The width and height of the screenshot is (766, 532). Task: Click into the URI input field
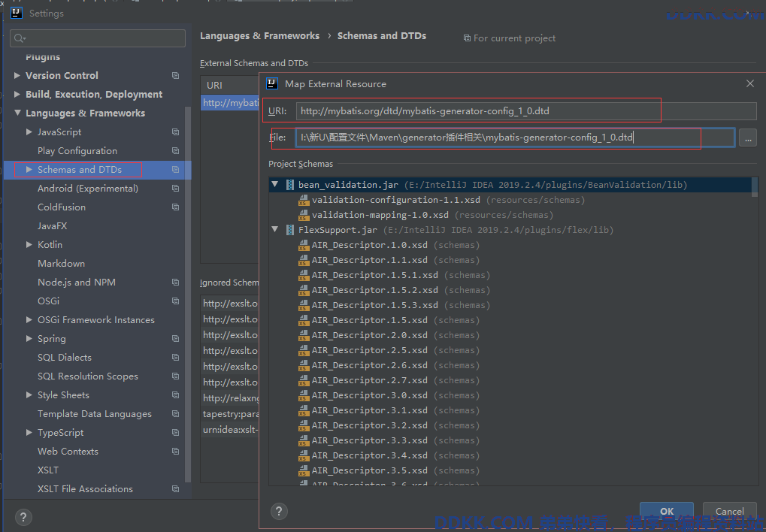pyautogui.click(x=526, y=111)
